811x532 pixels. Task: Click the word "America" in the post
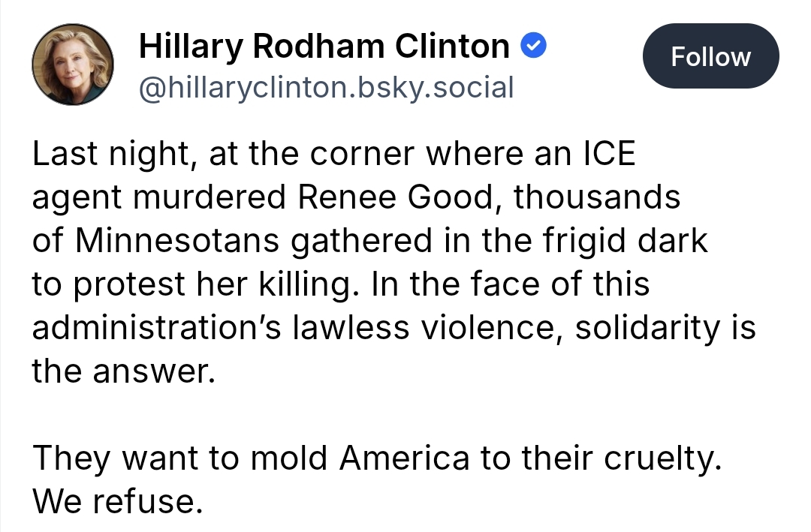pos(405,458)
